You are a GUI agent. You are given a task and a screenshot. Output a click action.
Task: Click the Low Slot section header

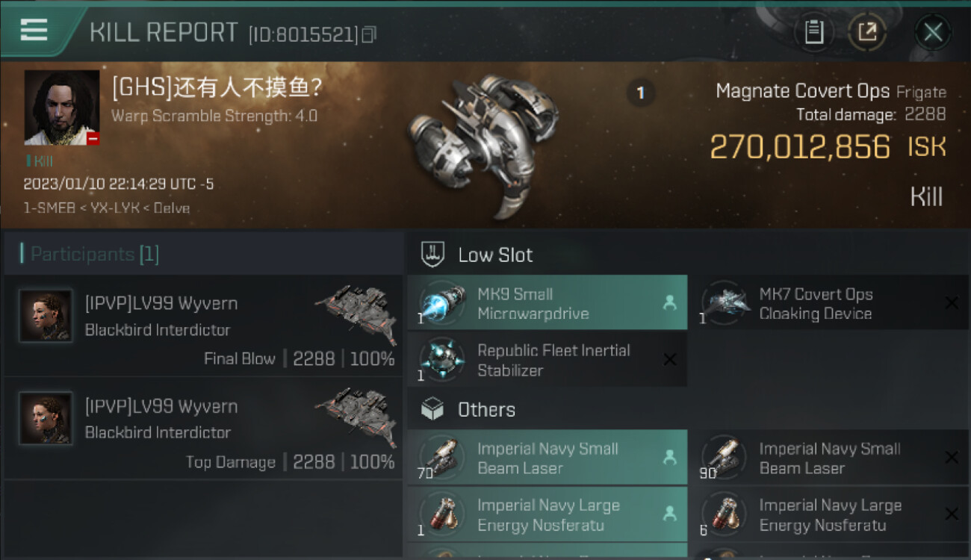click(x=494, y=255)
